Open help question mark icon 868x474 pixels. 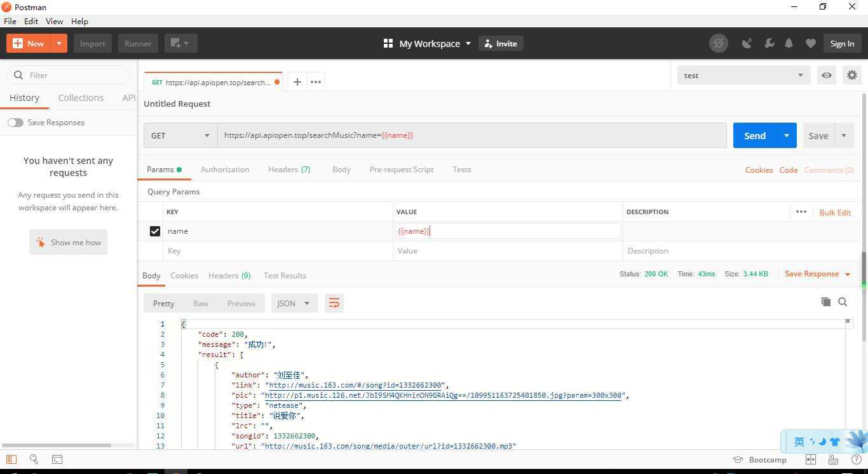[x=856, y=459]
